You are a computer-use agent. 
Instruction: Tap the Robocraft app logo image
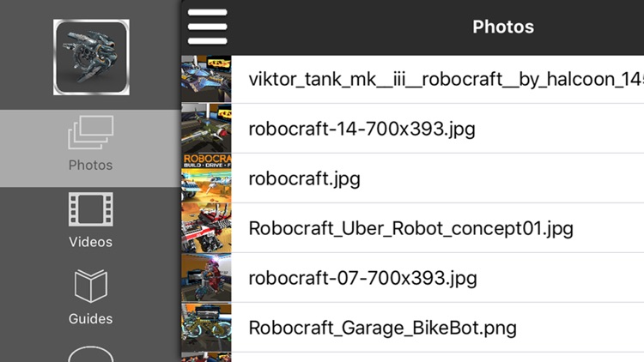point(91,57)
